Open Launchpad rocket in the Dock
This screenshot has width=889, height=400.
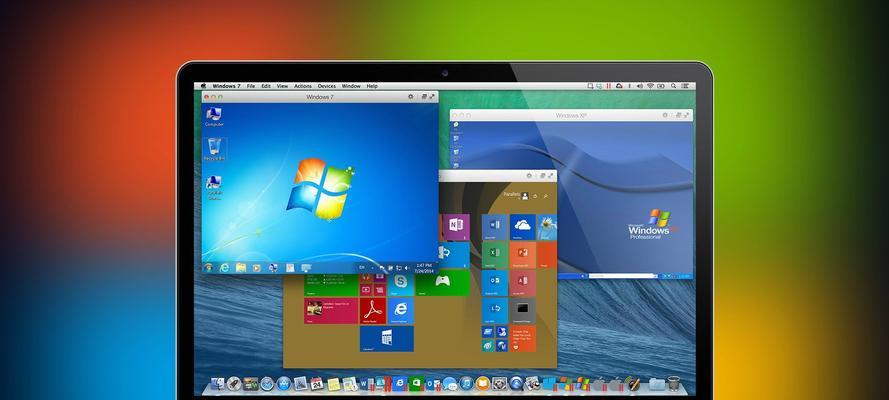click(234, 384)
